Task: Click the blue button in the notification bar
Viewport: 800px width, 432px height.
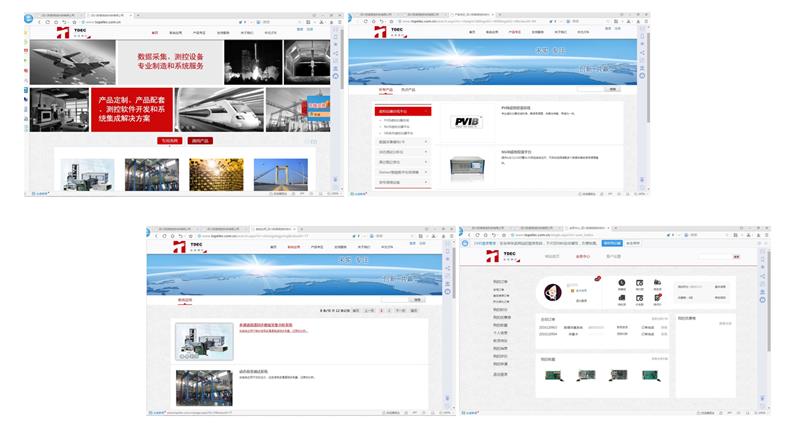Action: coord(612,243)
